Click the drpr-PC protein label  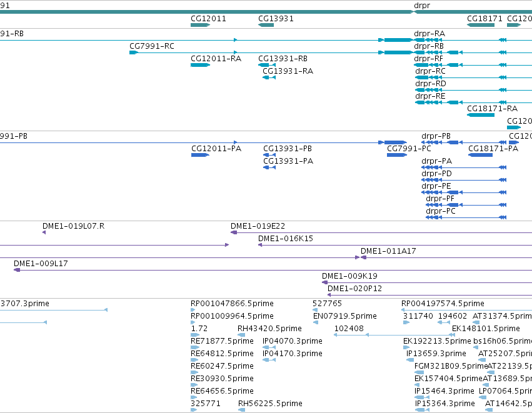pos(441,211)
